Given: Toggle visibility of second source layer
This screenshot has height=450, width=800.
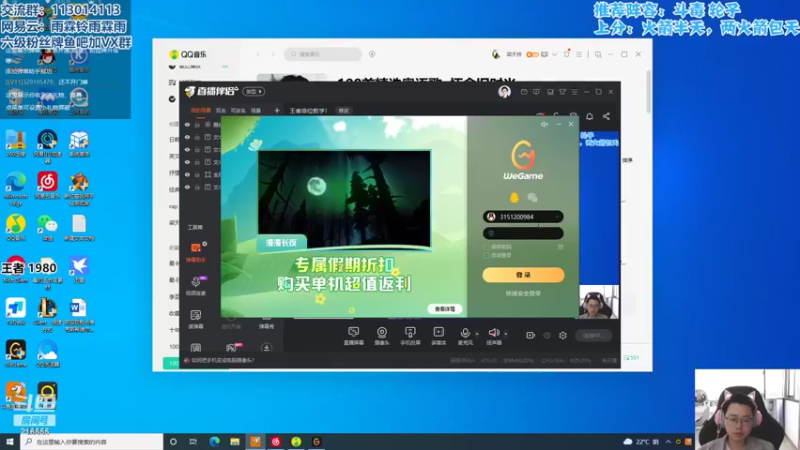Looking at the screenshot, I should point(187,137).
